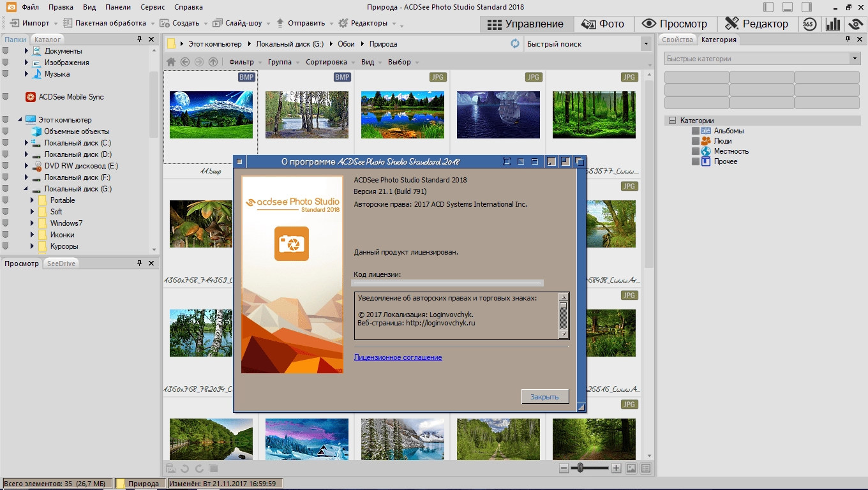Image resolution: width=868 pixels, height=490 pixels.
Task: Expand the Windows7 folder
Action: pos(33,223)
